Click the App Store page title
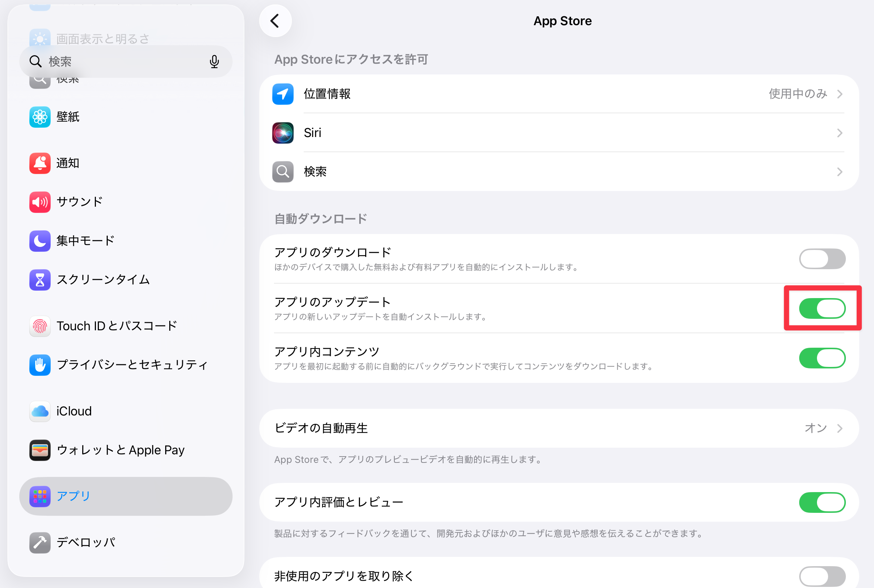874x588 pixels. (x=563, y=21)
